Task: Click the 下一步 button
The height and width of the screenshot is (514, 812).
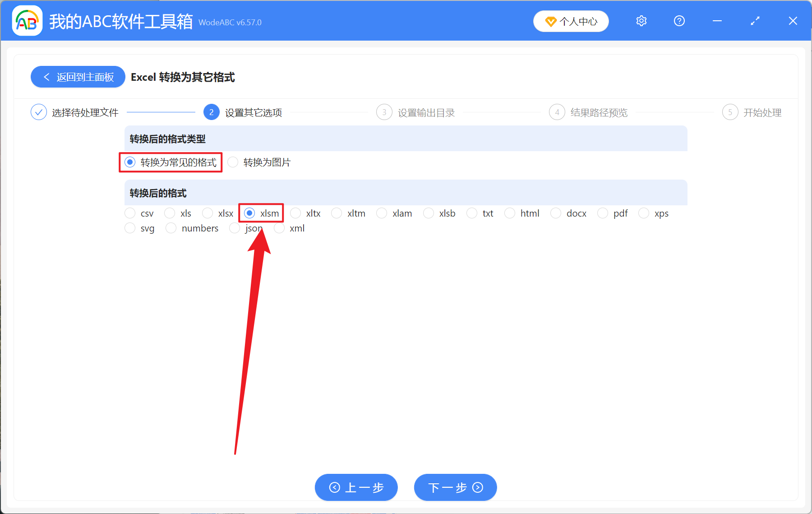Action: click(x=455, y=487)
